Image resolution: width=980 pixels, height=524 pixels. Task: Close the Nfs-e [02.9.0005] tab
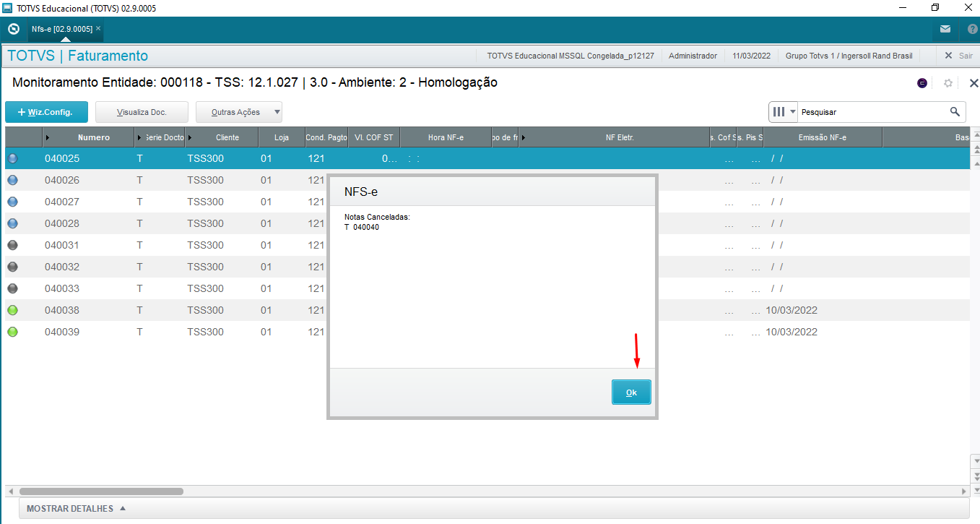point(98,28)
